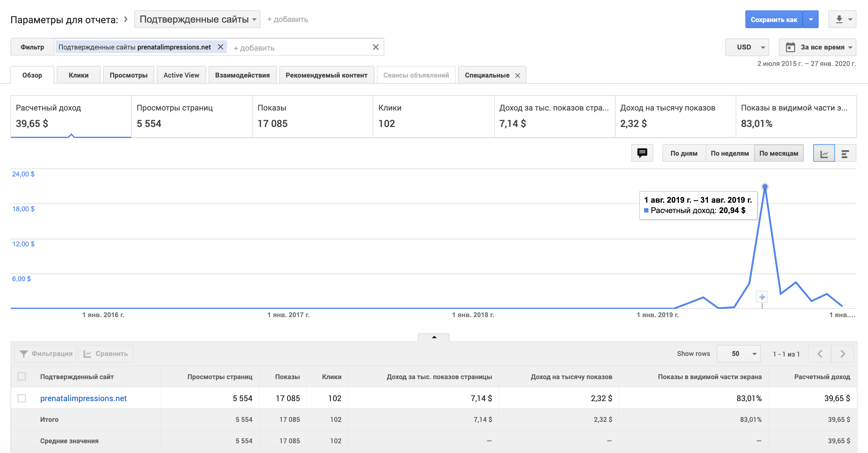Toggle the select-all header checkbox
The width and height of the screenshot is (868, 453).
(x=22, y=376)
